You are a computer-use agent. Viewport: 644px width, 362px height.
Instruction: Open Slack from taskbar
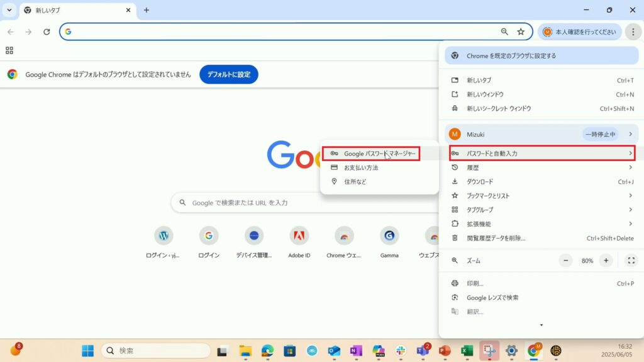point(401,351)
